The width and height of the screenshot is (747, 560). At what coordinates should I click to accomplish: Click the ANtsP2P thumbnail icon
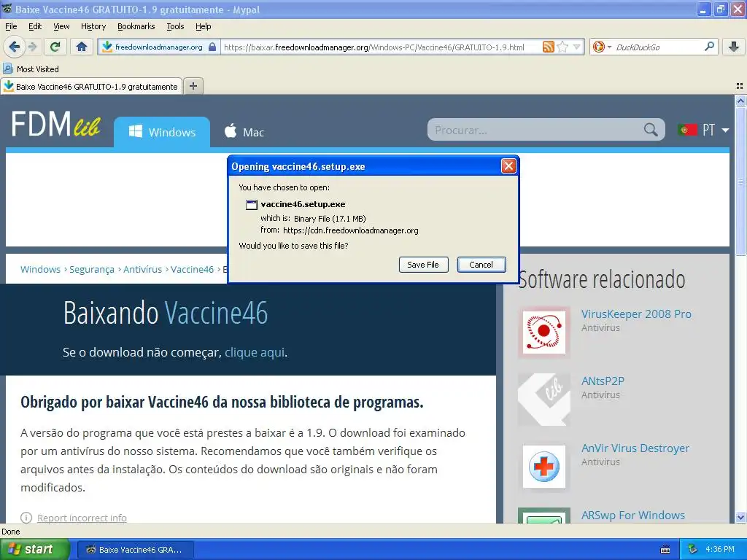coord(544,399)
